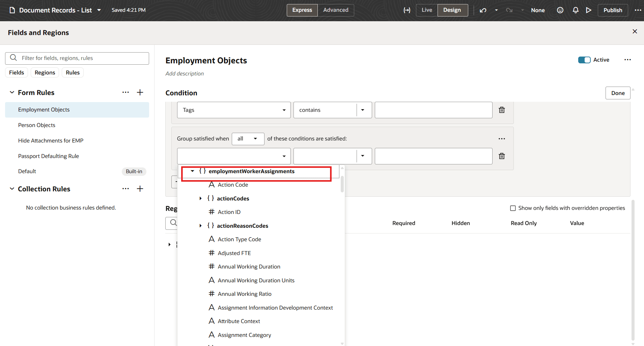Screen dimensions: 644x346
Task: Open Employment Objects rule options menu
Action: (627, 60)
